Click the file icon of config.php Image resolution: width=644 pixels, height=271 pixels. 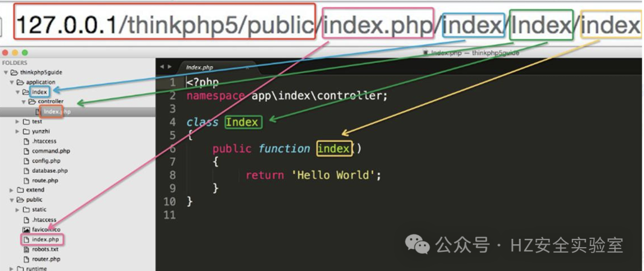(26, 161)
